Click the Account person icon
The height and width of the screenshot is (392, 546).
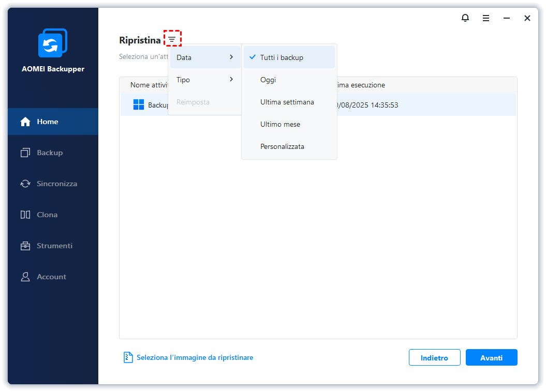(25, 277)
